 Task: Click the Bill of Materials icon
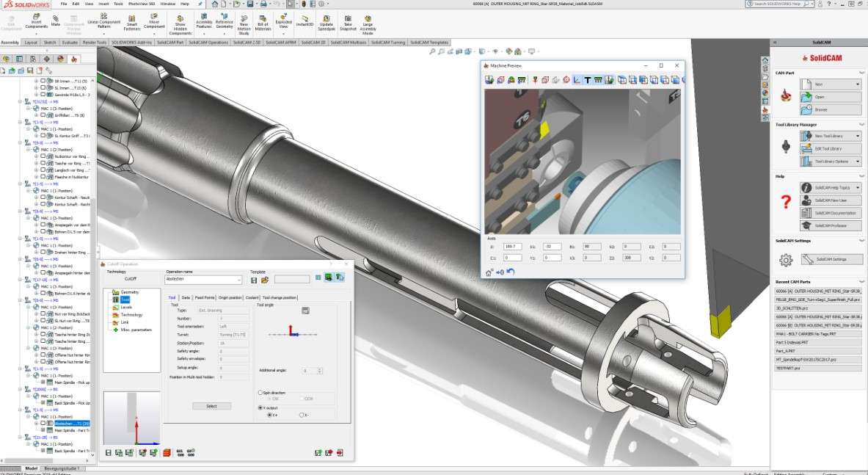click(x=263, y=21)
